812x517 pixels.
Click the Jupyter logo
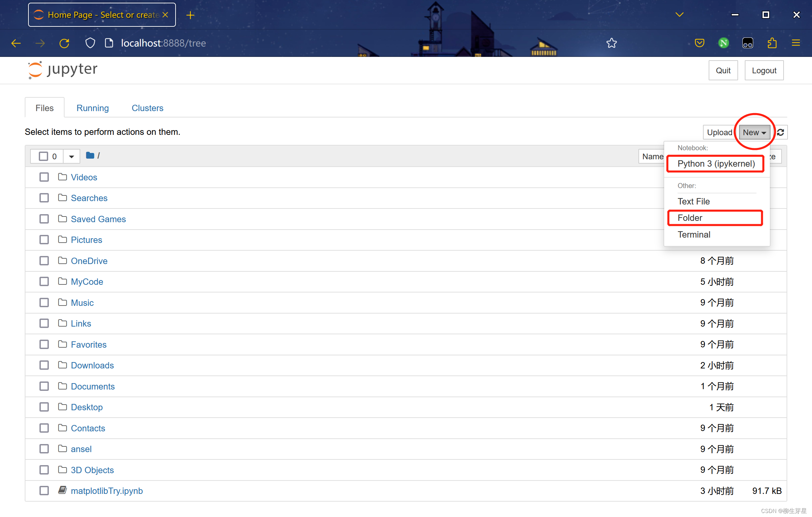pyautogui.click(x=63, y=70)
